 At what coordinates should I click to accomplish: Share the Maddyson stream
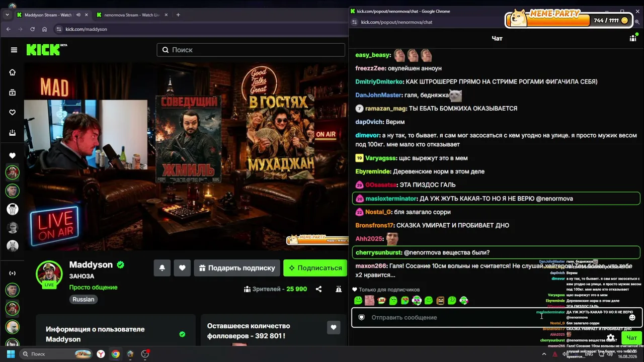[318, 289]
